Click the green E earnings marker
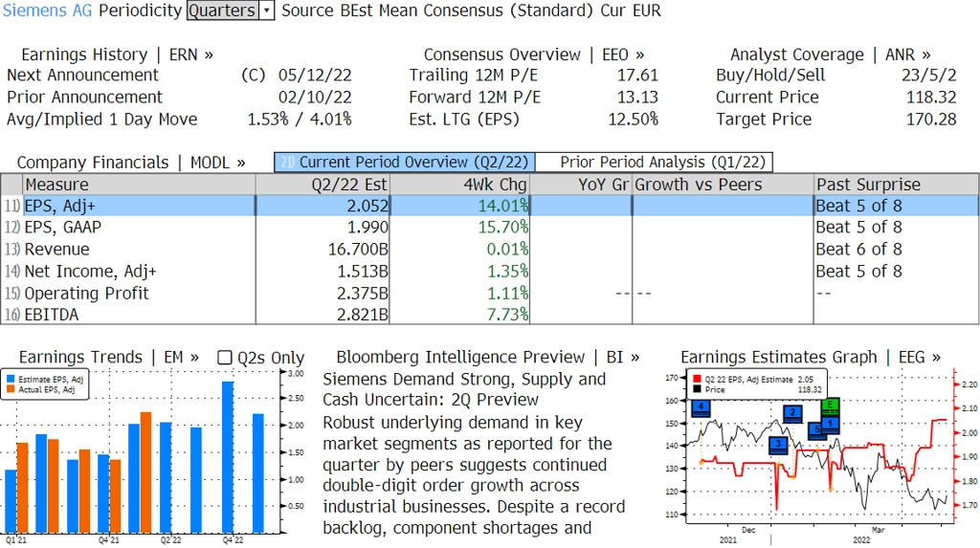Viewport: 980px width, 548px height. coord(830,406)
